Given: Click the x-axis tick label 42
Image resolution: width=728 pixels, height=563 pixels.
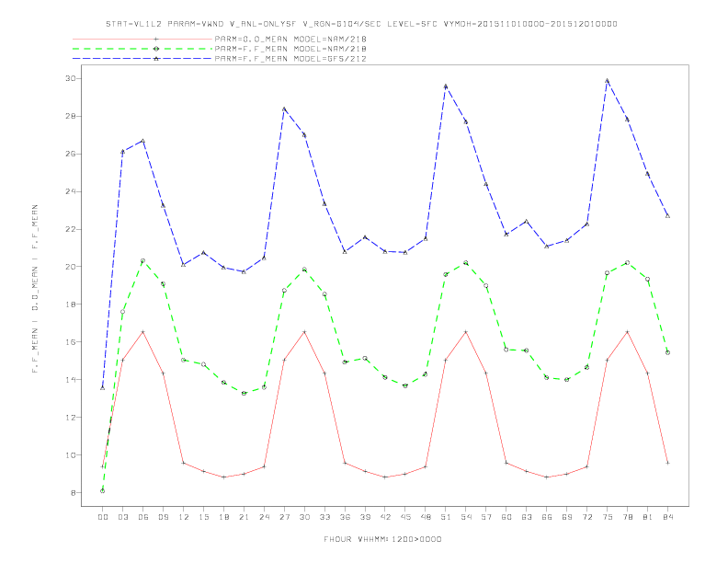Looking at the screenshot, I should click(385, 517).
